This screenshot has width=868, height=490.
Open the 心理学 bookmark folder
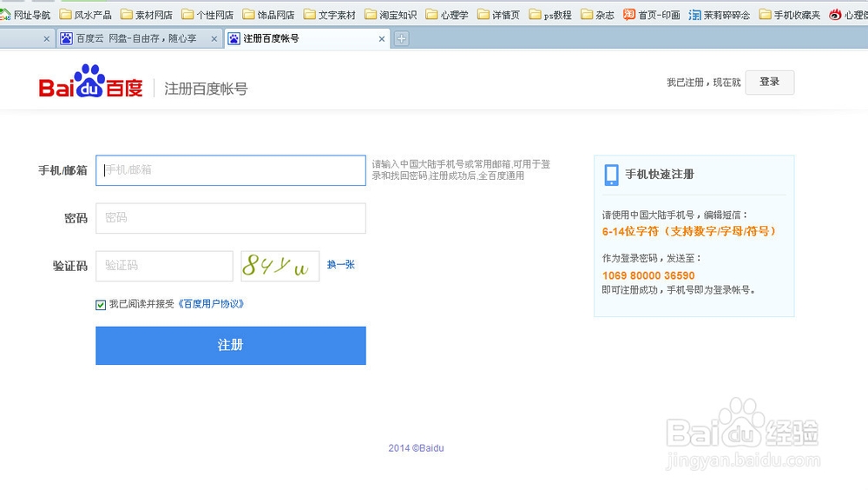[447, 15]
